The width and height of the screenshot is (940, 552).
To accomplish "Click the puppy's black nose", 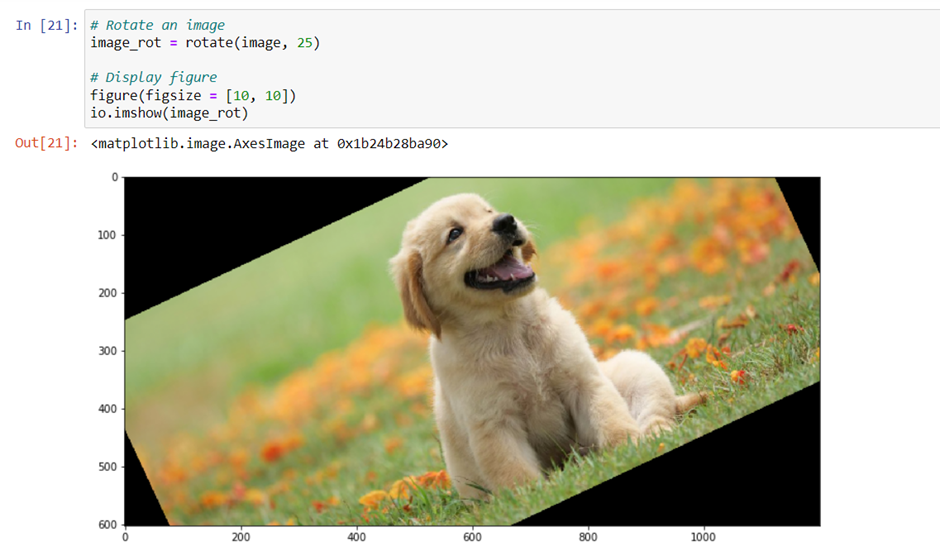I will 504,224.
